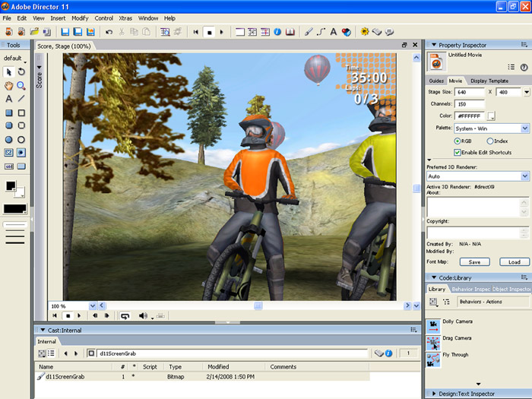Select the Text tool in Tools panel
This screenshot has height=399, width=532.
[x=8, y=99]
